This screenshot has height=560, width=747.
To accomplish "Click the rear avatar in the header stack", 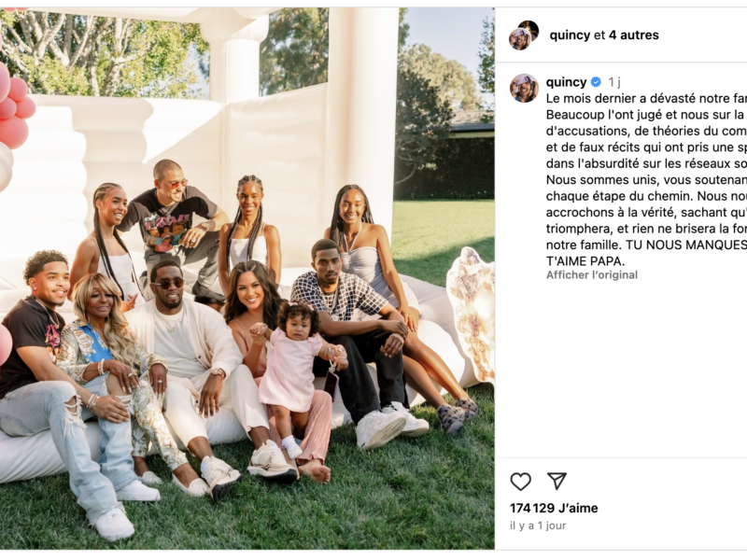I will [529, 29].
